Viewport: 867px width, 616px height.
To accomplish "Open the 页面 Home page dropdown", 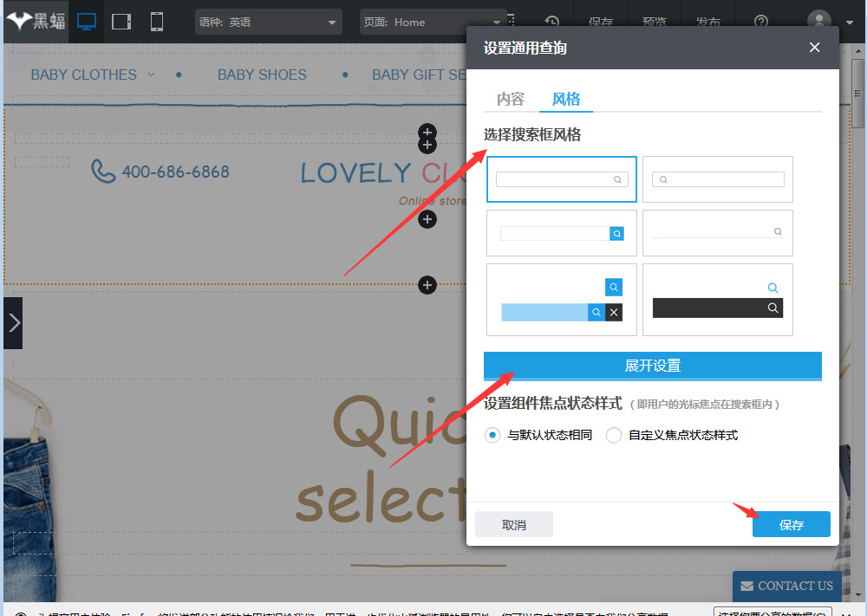I will coord(432,23).
